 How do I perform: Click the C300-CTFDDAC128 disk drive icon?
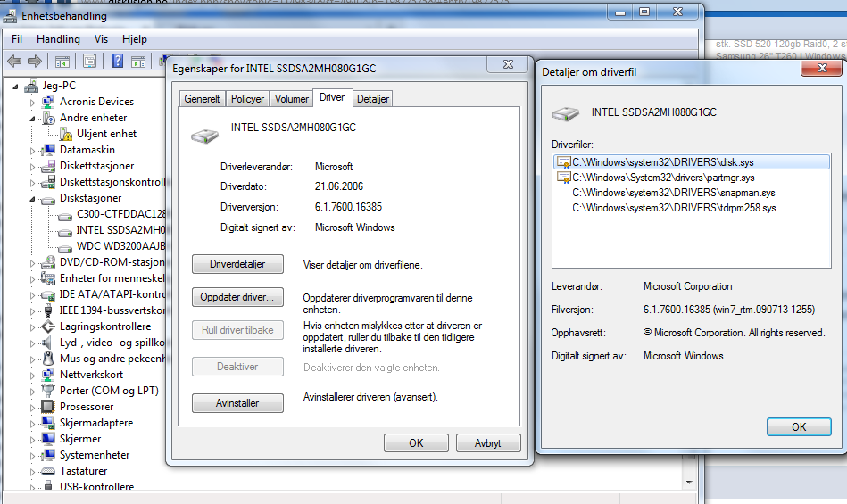pos(65,217)
